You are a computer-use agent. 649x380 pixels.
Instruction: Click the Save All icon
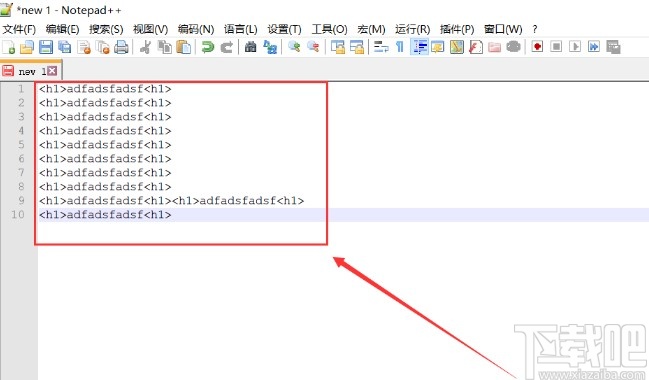65,47
